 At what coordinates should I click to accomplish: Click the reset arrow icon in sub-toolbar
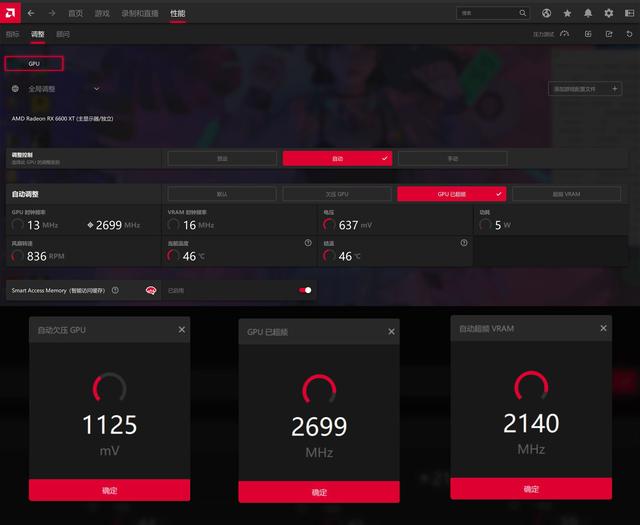click(629, 34)
